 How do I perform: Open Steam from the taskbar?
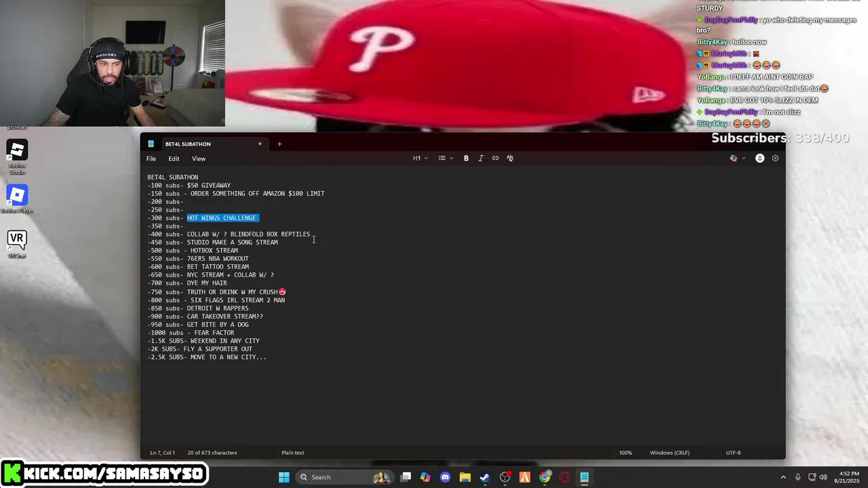(x=484, y=477)
